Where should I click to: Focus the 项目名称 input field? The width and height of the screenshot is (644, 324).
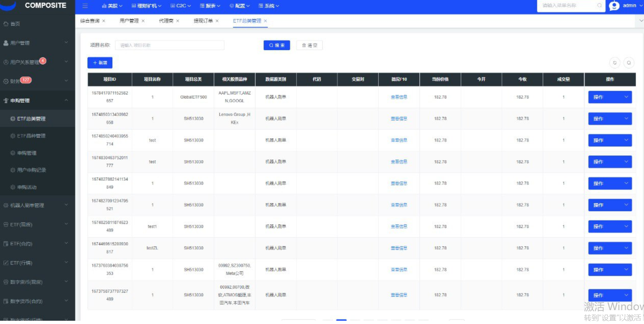[169, 45]
